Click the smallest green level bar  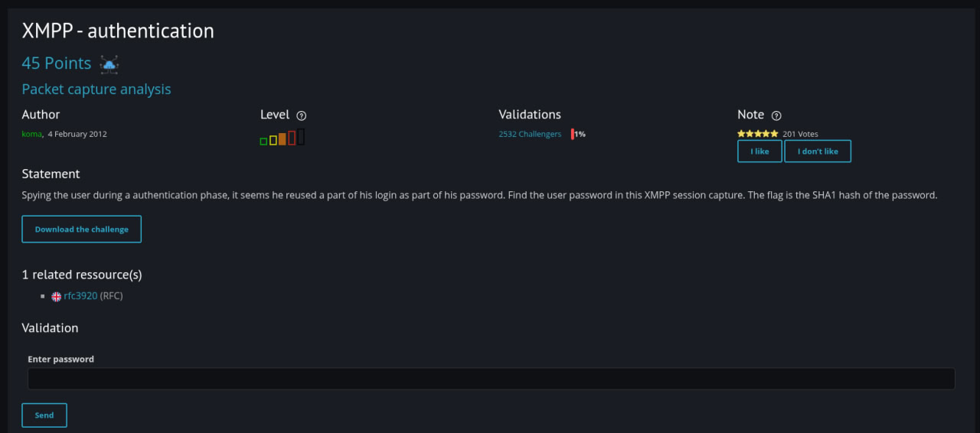click(263, 141)
